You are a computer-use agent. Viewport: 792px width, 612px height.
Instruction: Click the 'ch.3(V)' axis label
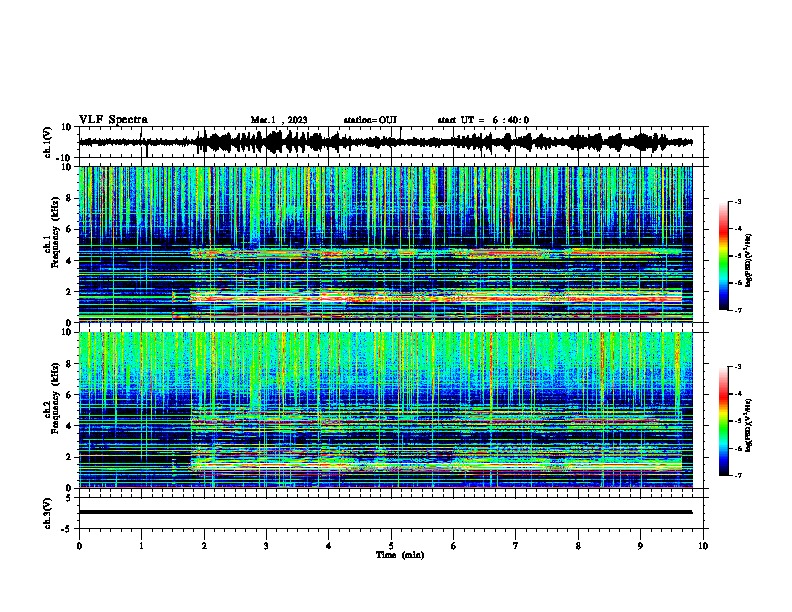(x=48, y=513)
